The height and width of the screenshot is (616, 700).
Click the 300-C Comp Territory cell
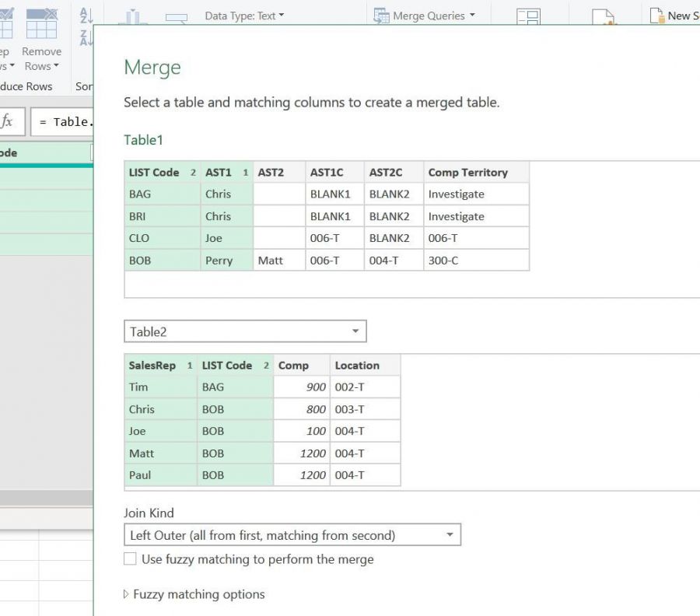click(x=476, y=261)
